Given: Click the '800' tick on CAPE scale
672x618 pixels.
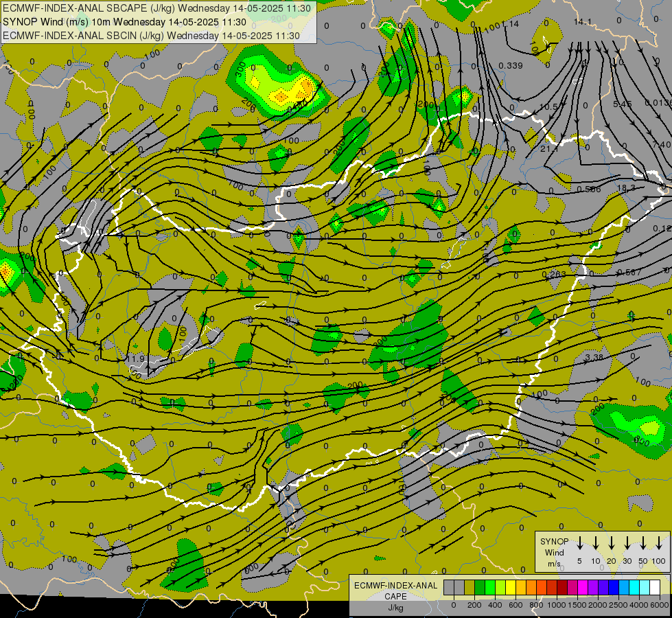Looking at the screenshot, I should 536,605.
